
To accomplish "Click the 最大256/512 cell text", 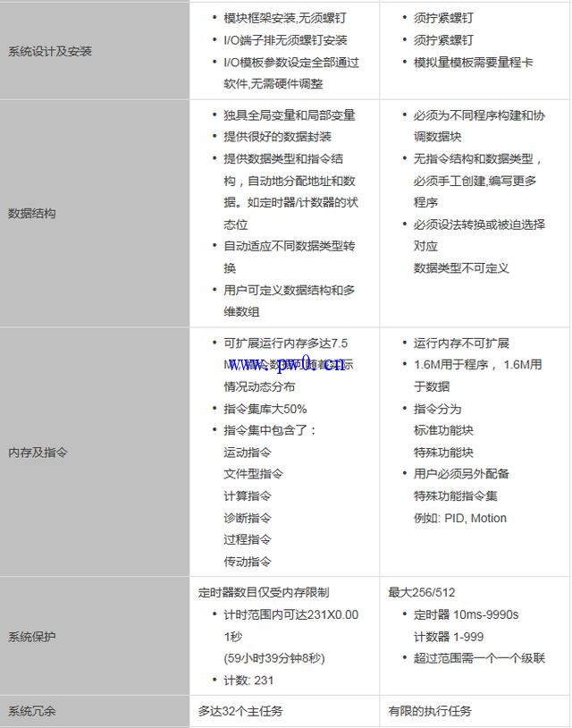I will pos(420,592).
